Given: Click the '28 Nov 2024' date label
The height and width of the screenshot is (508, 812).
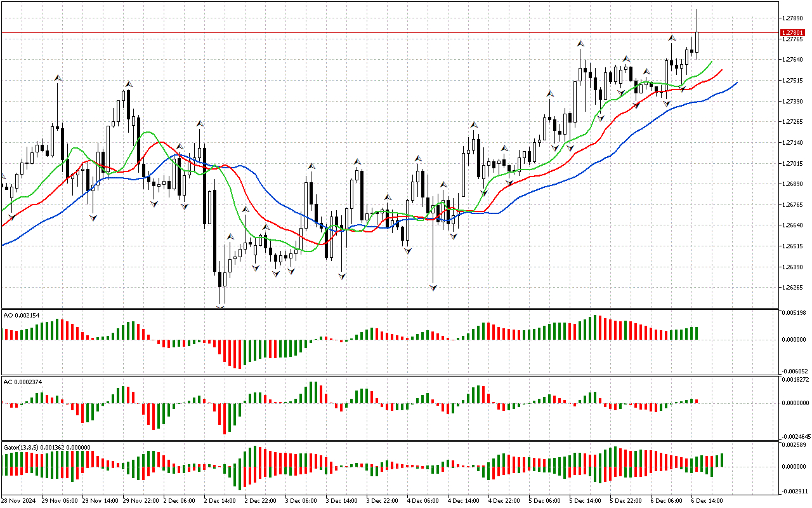Looking at the screenshot, I should 19,500.
